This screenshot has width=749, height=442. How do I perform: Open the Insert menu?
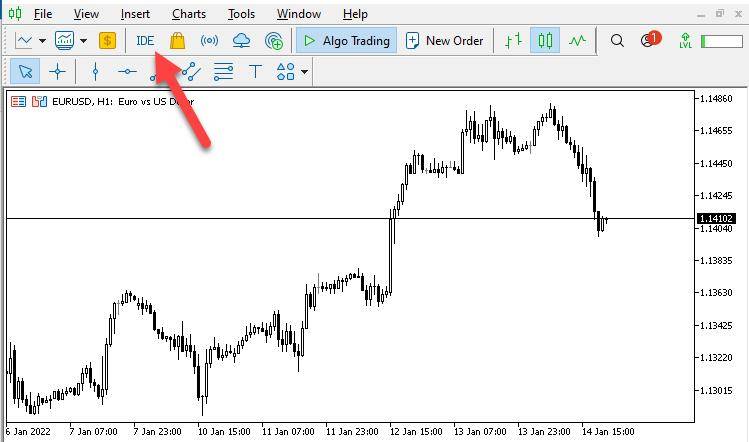point(135,14)
